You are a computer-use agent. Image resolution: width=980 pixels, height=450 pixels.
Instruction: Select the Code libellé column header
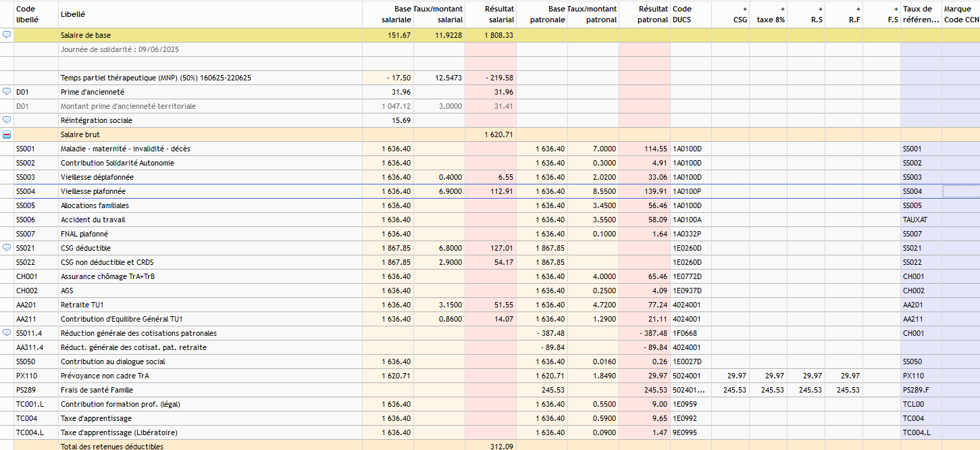[x=36, y=14]
